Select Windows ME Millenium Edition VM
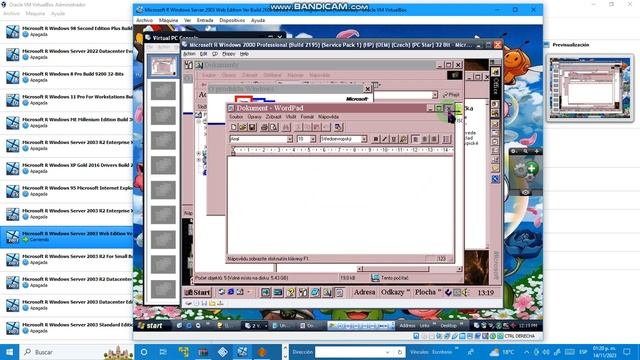 (x=67, y=122)
